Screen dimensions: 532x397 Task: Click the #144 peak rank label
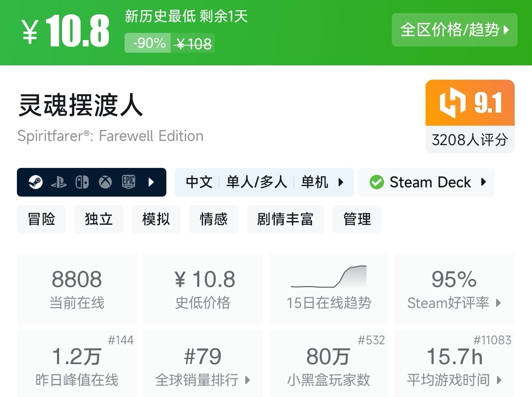(x=121, y=340)
